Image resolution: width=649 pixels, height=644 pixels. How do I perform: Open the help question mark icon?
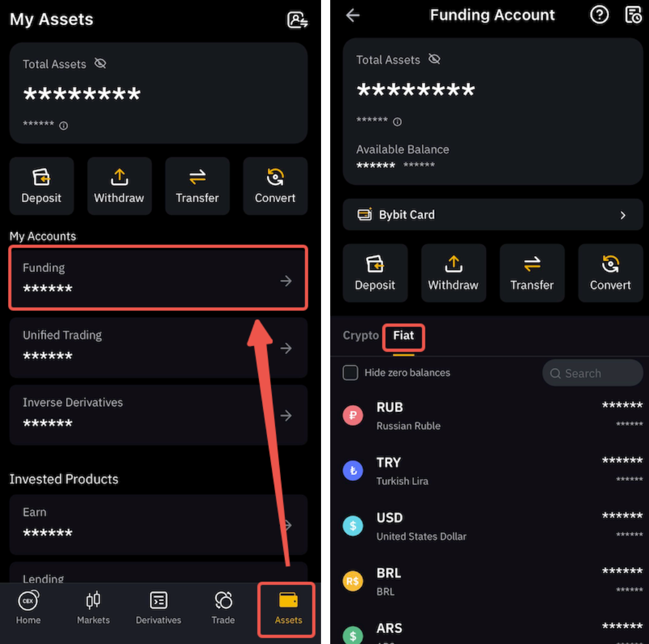599,15
